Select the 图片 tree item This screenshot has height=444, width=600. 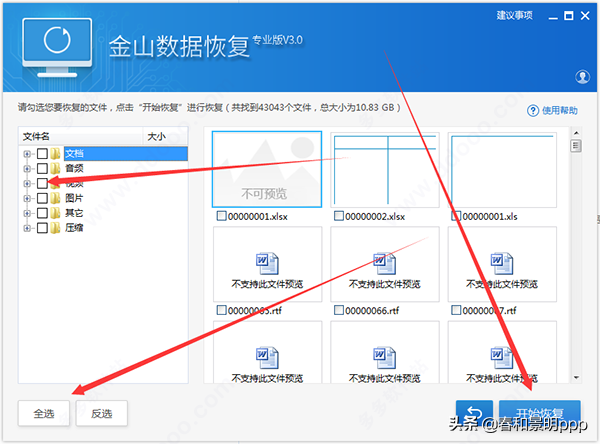coord(74,198)
